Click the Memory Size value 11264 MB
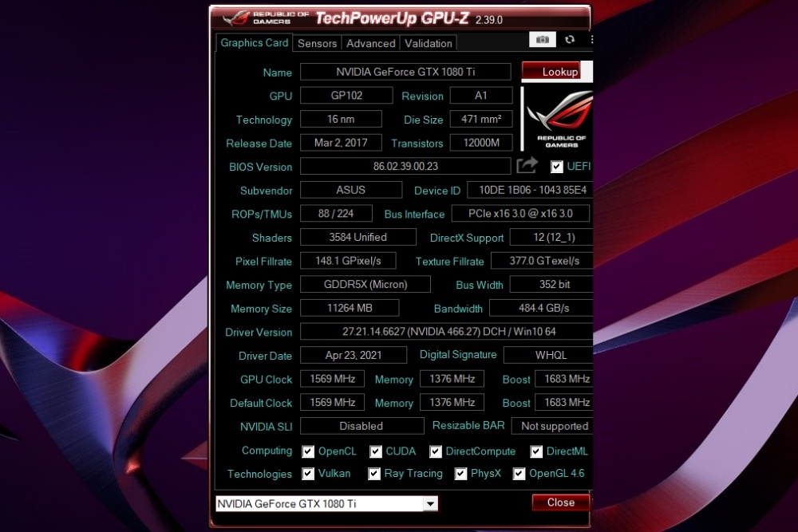This screenshot has height=532, width=798. pyautogui.click(x=350, y=308)
